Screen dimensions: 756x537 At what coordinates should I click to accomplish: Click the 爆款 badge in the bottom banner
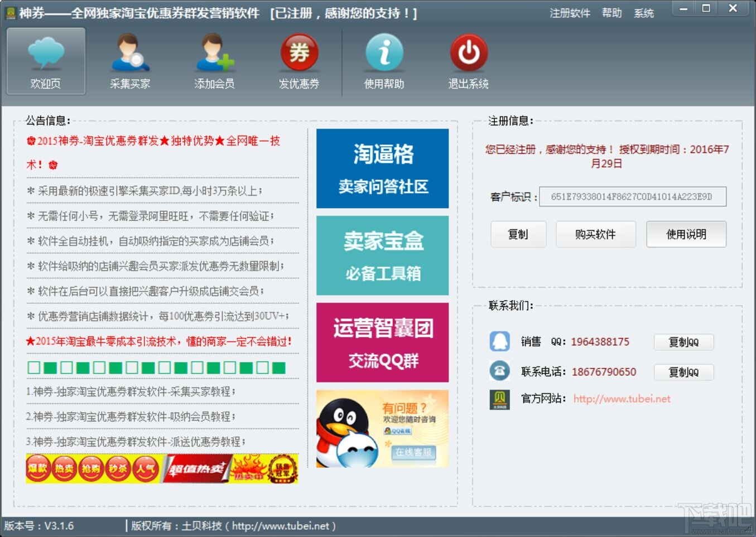tap(38, 468)
